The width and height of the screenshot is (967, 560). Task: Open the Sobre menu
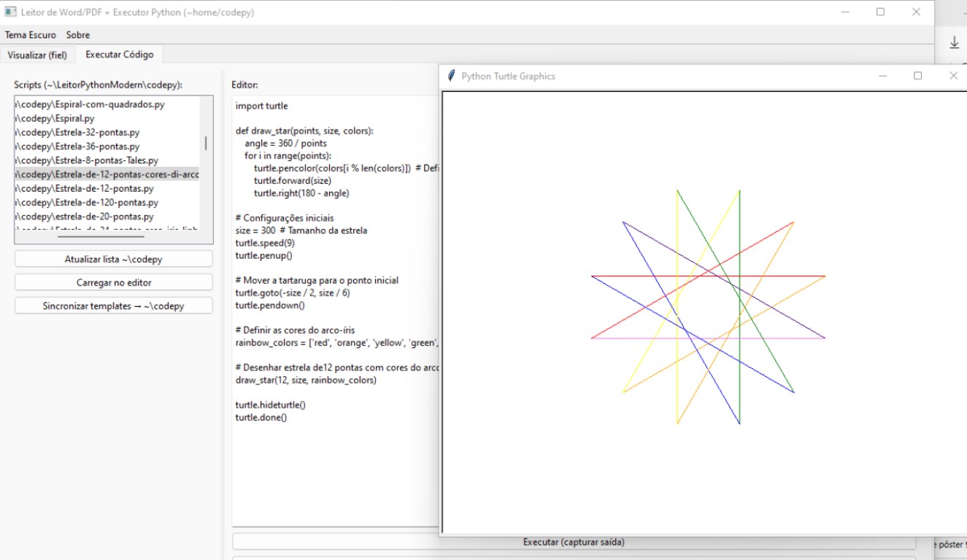click(78, 35)
